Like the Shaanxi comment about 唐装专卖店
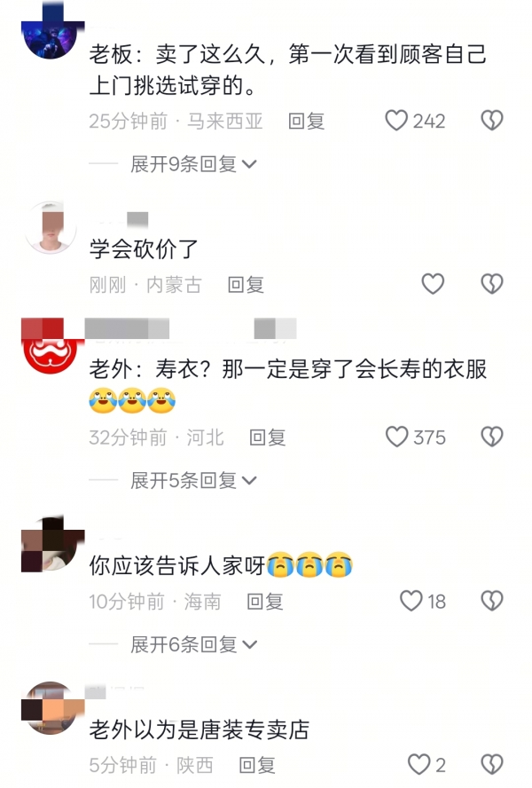This screenshot has width=532, height=788. pyautogui.click(x=419, y=765)
